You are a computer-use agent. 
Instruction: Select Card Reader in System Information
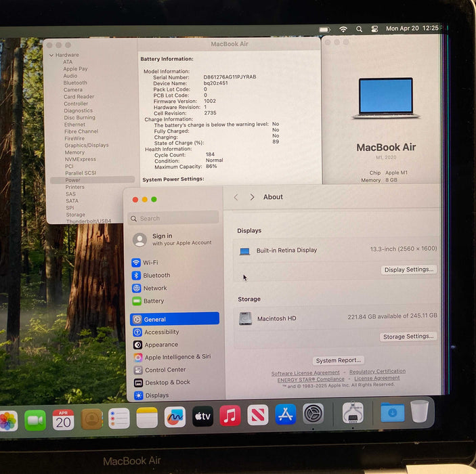(x=79, y=97)
